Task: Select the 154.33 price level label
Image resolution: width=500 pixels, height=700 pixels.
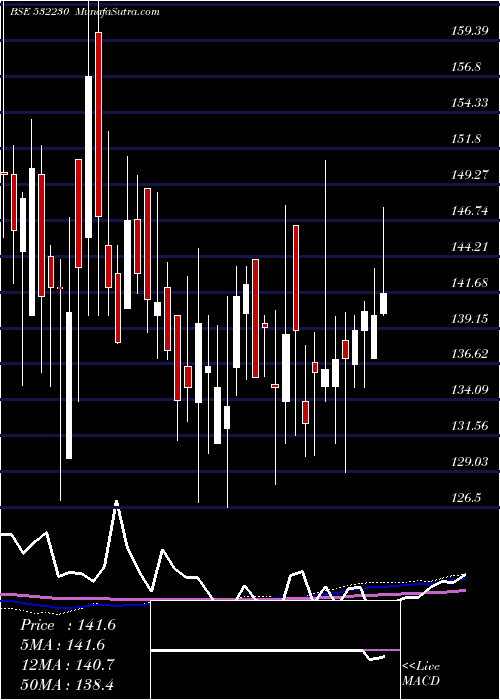Action: click(x=469, y=103)
